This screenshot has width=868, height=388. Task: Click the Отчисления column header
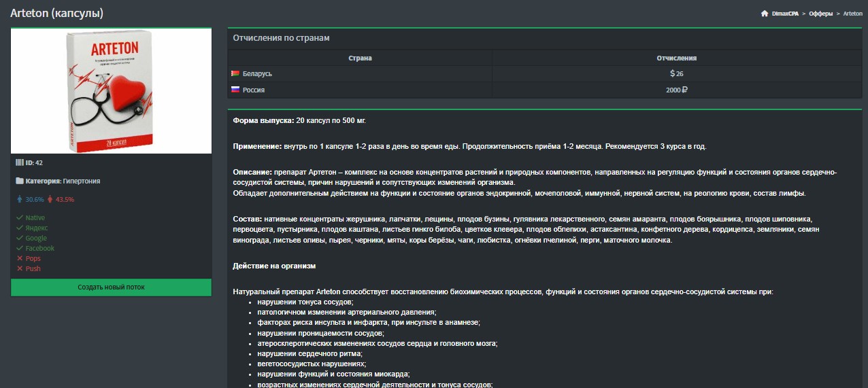[x=676, y=58]
